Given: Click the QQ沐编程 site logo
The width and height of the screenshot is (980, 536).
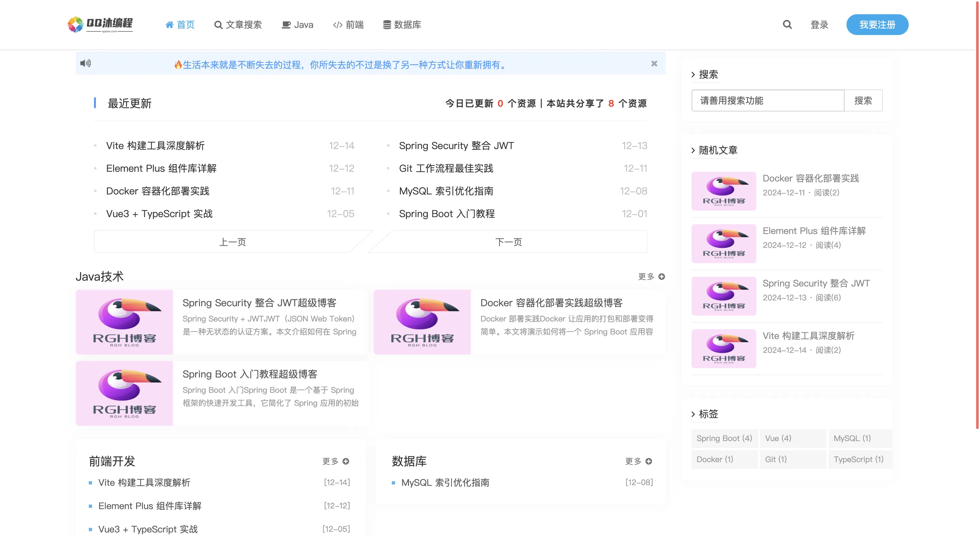Looking at the screenshot, I should tap(100, 24).
